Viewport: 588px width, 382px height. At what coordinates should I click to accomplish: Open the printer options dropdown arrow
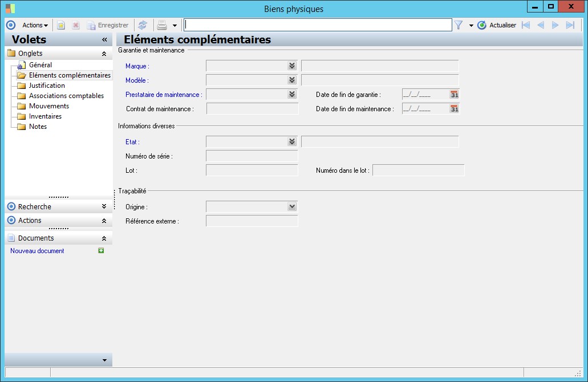(175, 26)
